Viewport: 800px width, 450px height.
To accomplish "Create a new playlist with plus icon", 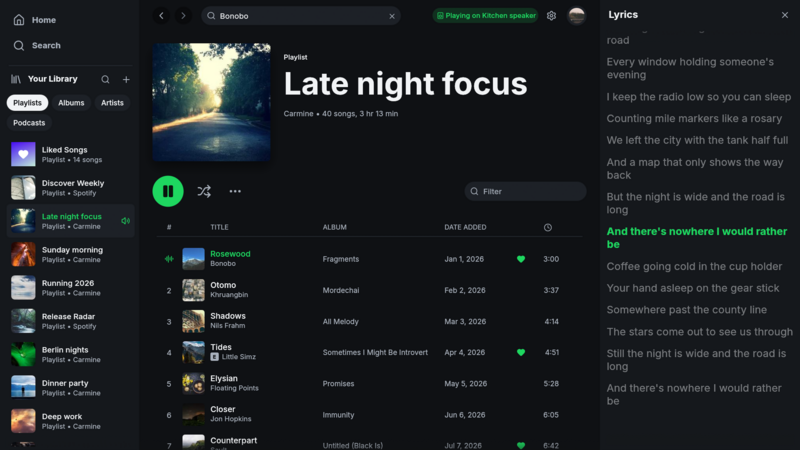I will coord(126,79).
